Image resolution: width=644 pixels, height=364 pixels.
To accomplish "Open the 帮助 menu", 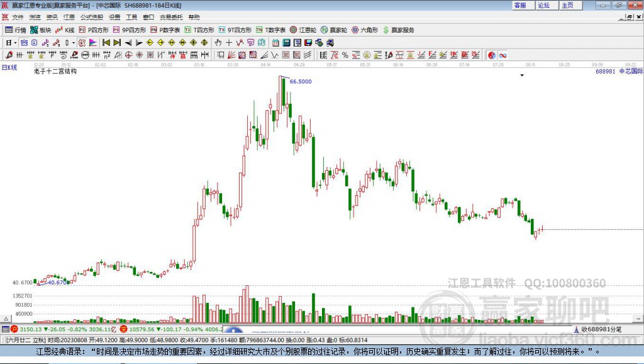I will click(x=194, y=17).
